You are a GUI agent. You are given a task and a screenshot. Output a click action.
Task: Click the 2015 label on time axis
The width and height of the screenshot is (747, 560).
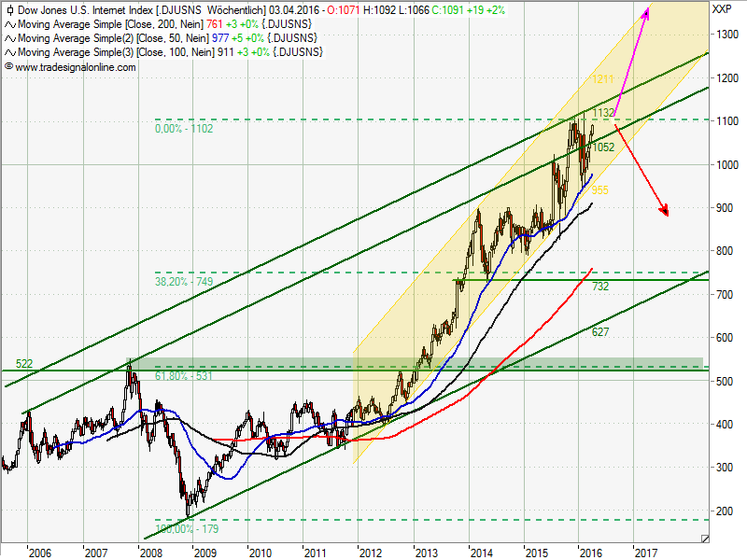tap(536, 553)
